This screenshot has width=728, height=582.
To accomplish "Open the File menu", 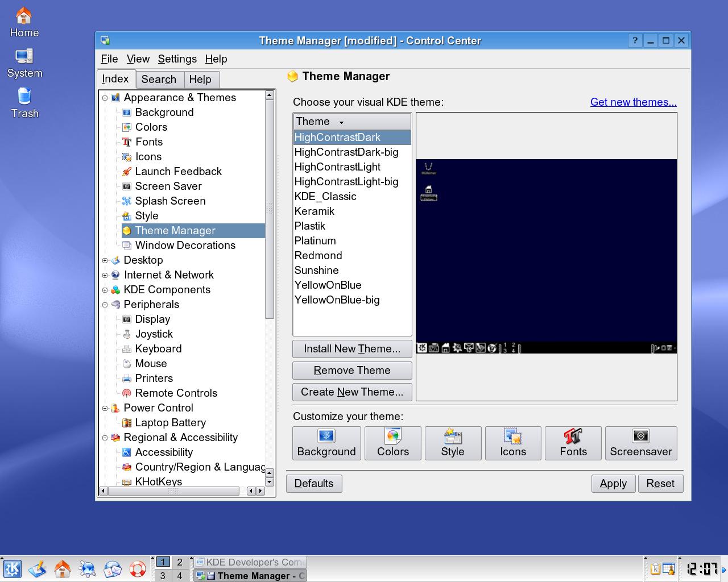I will pyautogui.click(x=109, y=59).
